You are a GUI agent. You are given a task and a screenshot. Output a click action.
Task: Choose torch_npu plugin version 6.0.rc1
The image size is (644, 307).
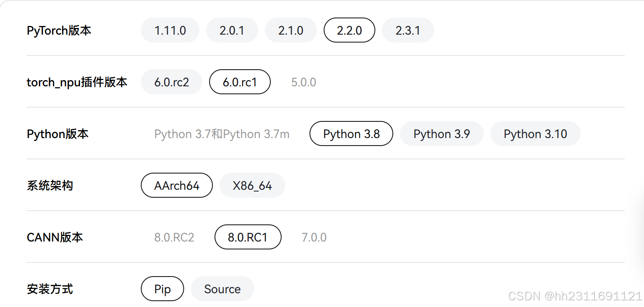point(240,82)
